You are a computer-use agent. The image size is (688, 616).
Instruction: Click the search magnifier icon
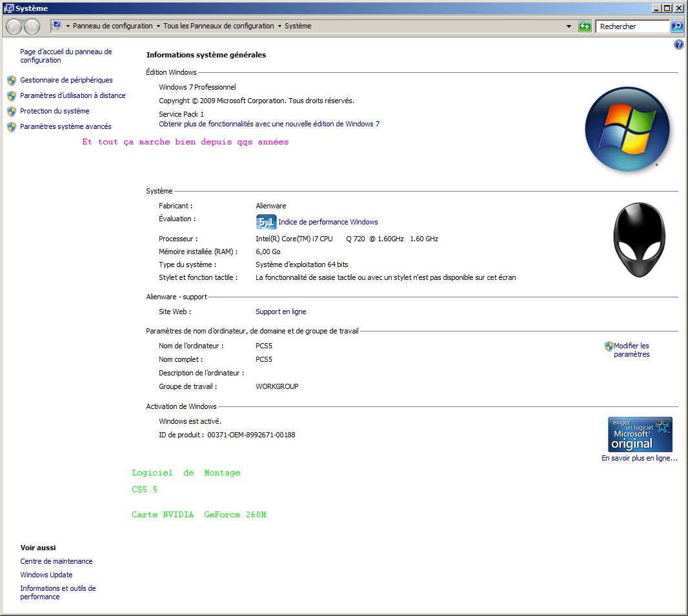point(677,26)
